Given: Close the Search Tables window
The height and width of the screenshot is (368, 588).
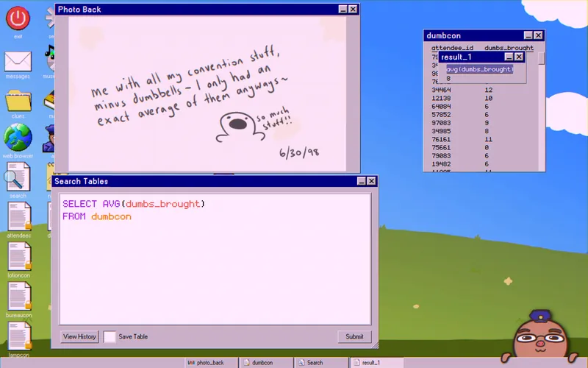Looking at the screenshot, I should click(x=371, y=181).
